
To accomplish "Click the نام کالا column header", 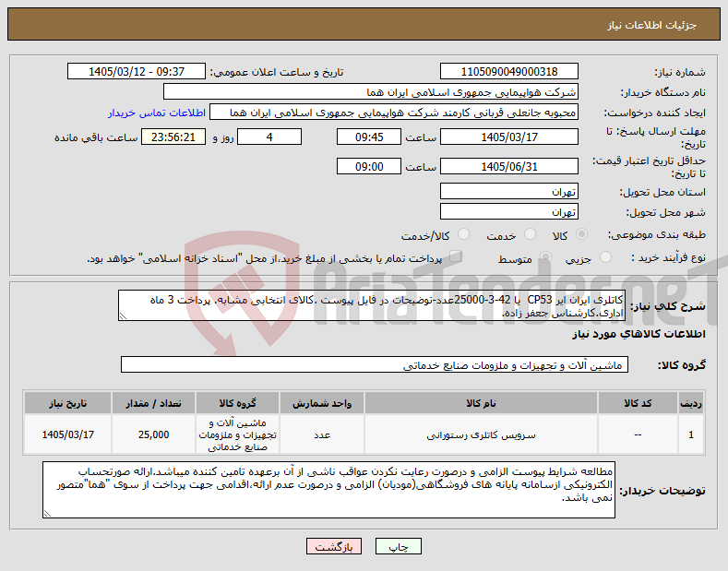I will (x=481, y=403).
